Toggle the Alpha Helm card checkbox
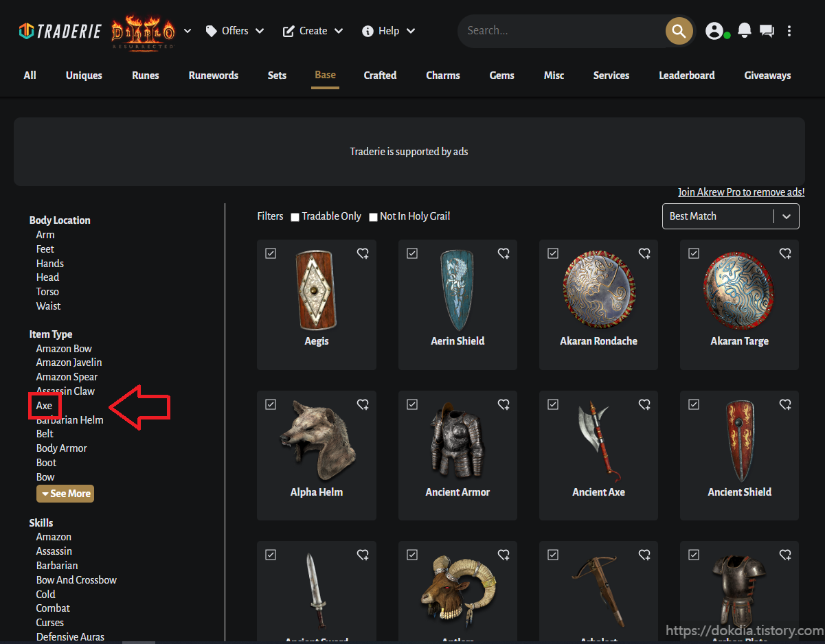825x644 pixels. pyautogui.click(x=271, y=404)
